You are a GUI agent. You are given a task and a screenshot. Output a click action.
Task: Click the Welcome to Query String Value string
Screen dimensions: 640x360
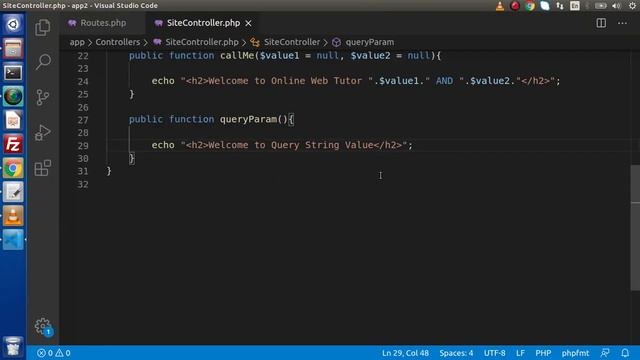pyautogui.click(x=294, y=145)
